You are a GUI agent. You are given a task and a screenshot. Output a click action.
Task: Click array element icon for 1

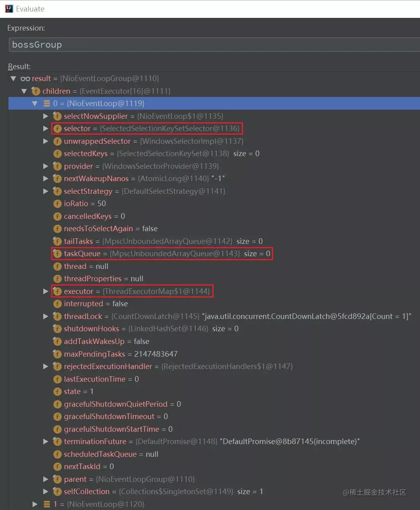coord(46,504)
